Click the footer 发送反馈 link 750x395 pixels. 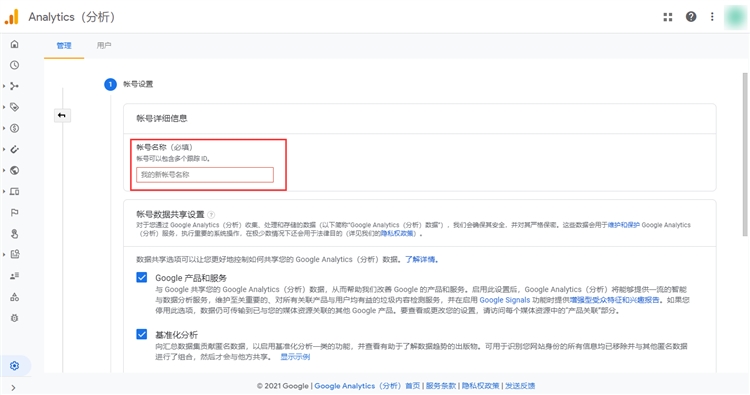pyautogui.click(x=520, y=386)
